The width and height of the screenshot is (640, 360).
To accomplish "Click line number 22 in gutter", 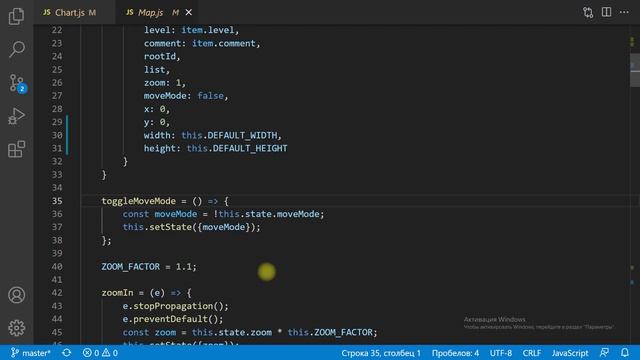I will coord(57,30).
